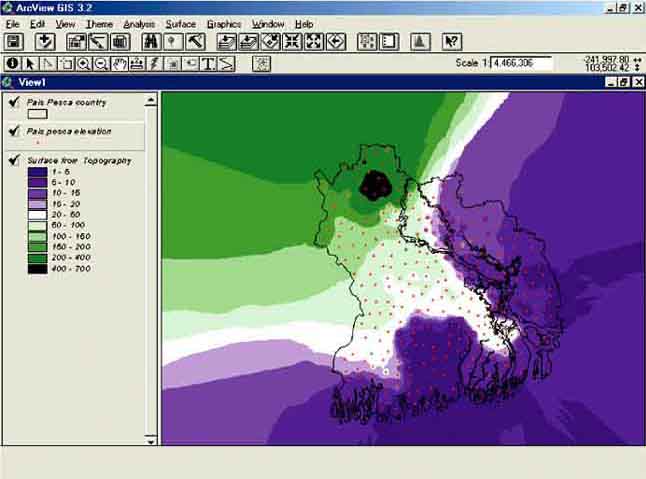Click the context Help icon
This screenshot has height=479, width=646.
pos(451,42)
